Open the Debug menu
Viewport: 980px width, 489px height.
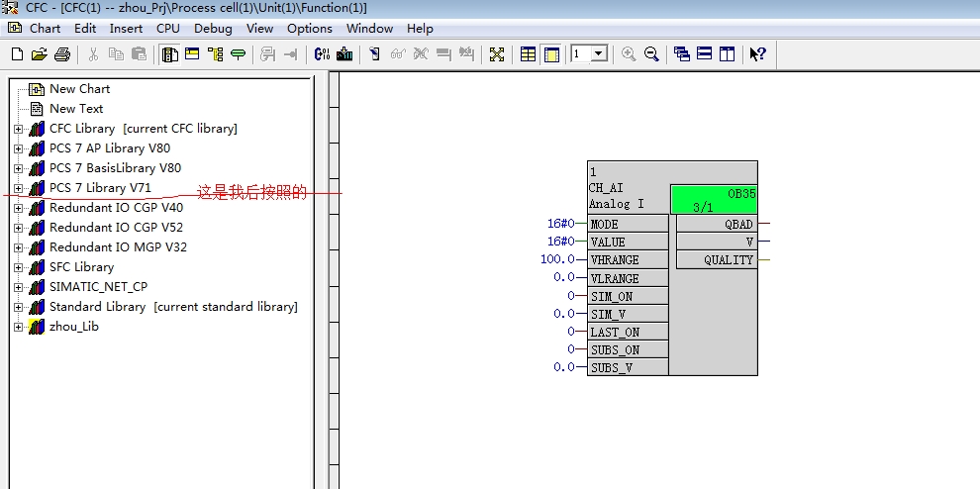213,28
